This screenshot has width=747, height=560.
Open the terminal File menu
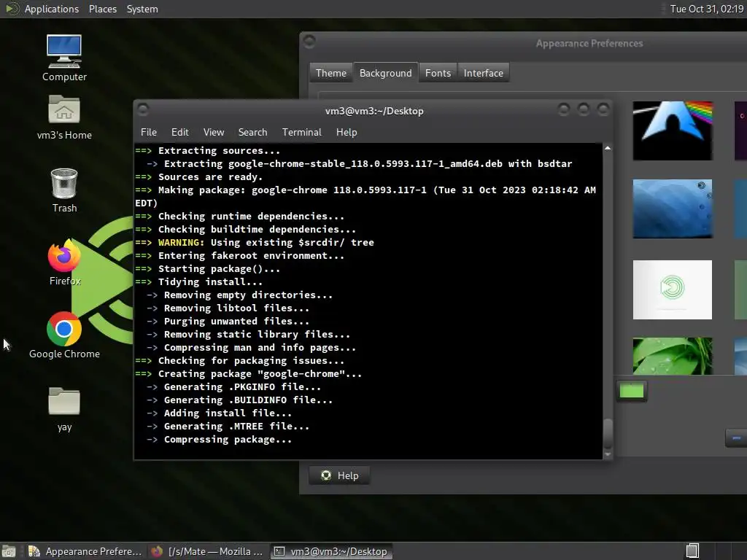[x=149, y=133]
